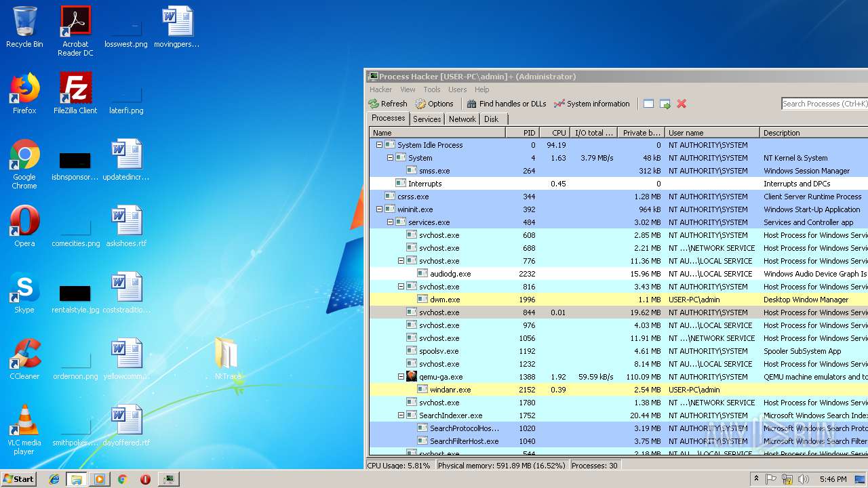Screen dimensions: 868x488
Task: Collapse the services.exe tree node
Action: point(390,222)
